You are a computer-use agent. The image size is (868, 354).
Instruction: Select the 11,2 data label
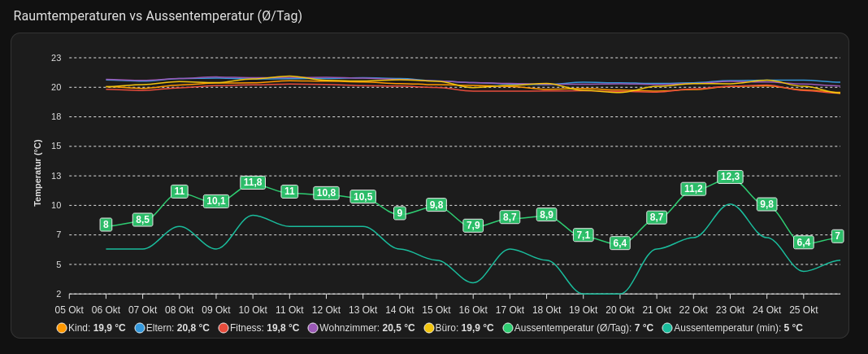point(693,189)
